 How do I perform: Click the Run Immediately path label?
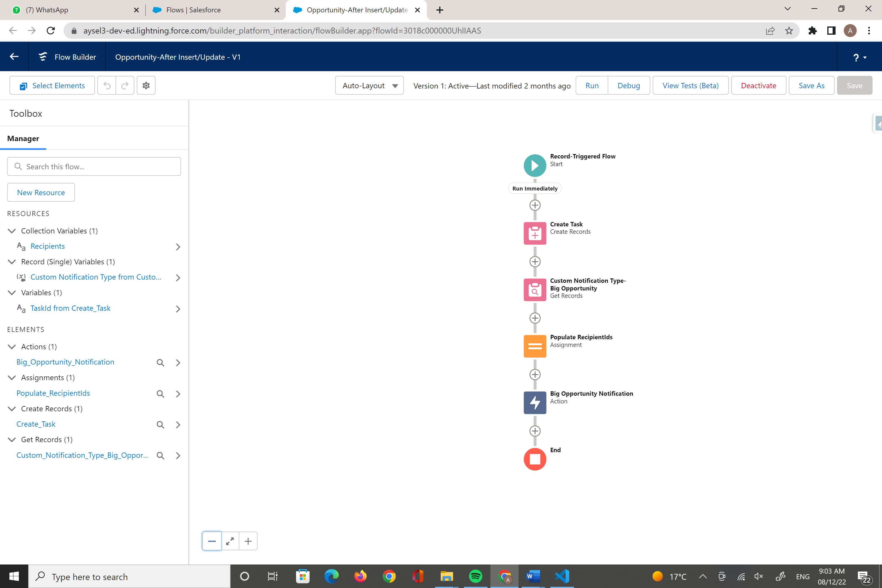click(x=535, y=188)
